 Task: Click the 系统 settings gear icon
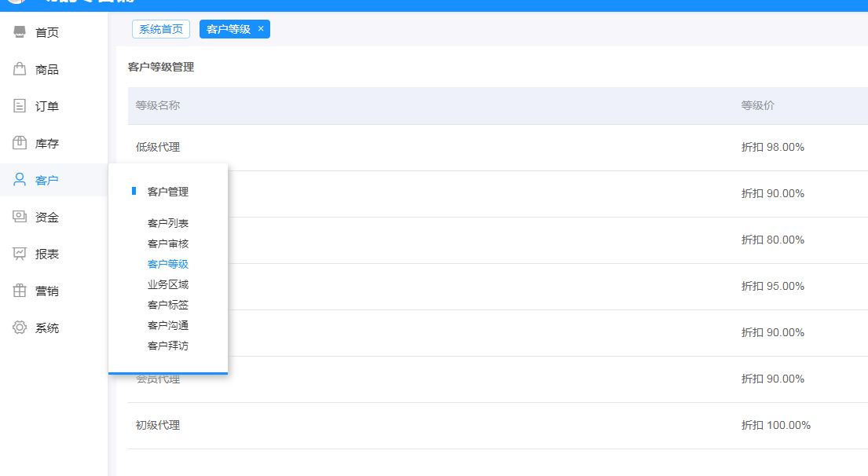(20, 328)
